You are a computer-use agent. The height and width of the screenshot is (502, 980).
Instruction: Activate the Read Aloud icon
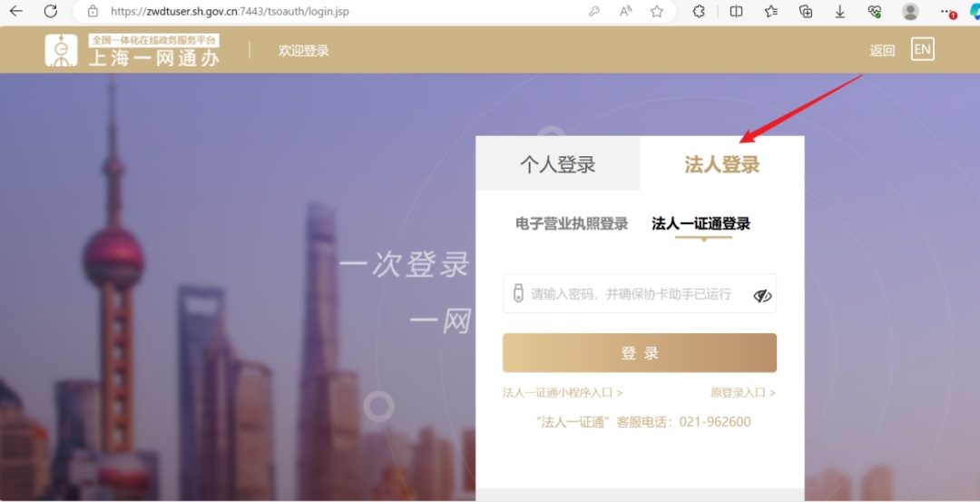[x=625, y=12]
